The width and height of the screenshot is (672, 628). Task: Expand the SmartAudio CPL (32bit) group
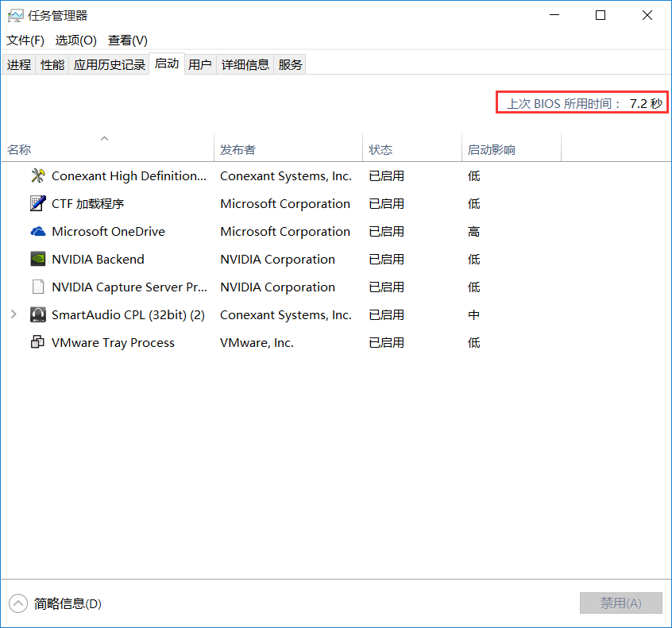point(14,314)
